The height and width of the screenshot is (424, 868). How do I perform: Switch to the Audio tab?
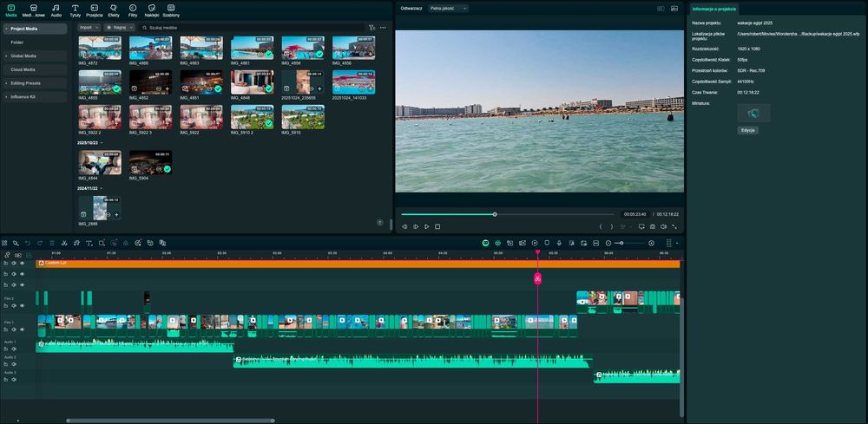click(56, 10)
